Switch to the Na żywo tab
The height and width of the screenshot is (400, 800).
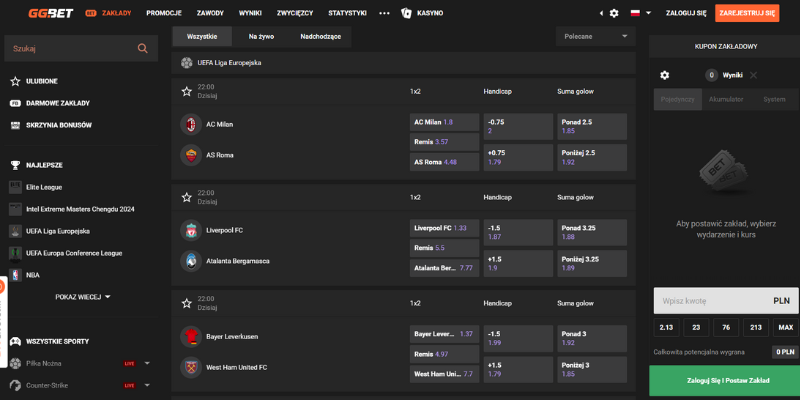click(261, 36)
